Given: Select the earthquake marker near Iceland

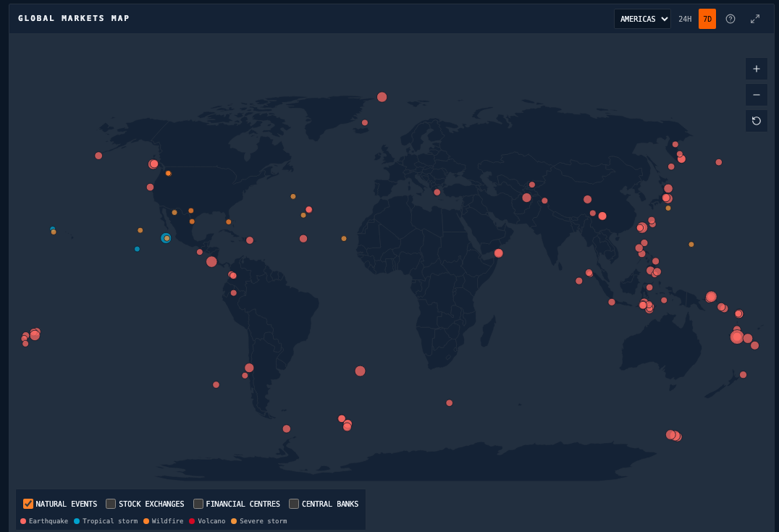Looking at the screenshot, I should (x=365, y=123).
